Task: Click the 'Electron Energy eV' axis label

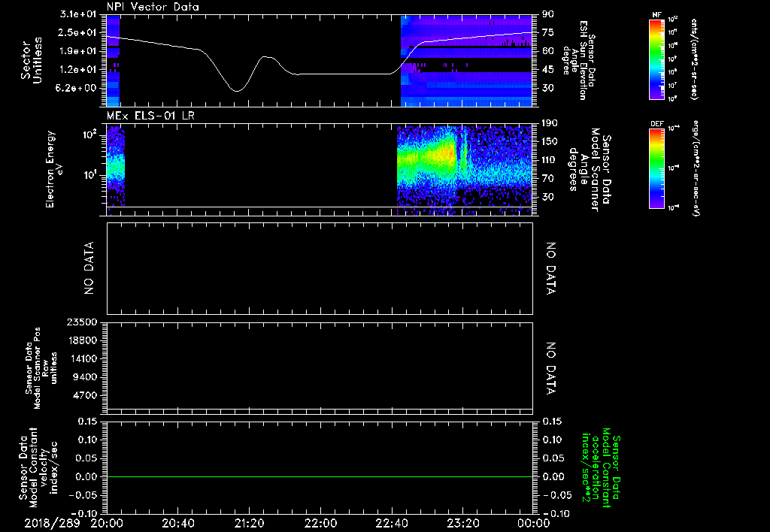Action: click(x=55, y=170)
